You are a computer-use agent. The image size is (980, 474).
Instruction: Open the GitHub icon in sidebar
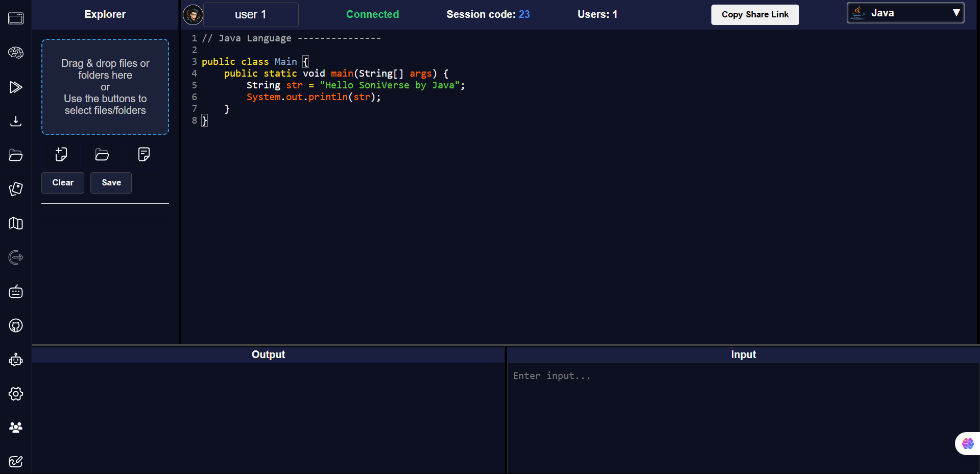[16, 326]
